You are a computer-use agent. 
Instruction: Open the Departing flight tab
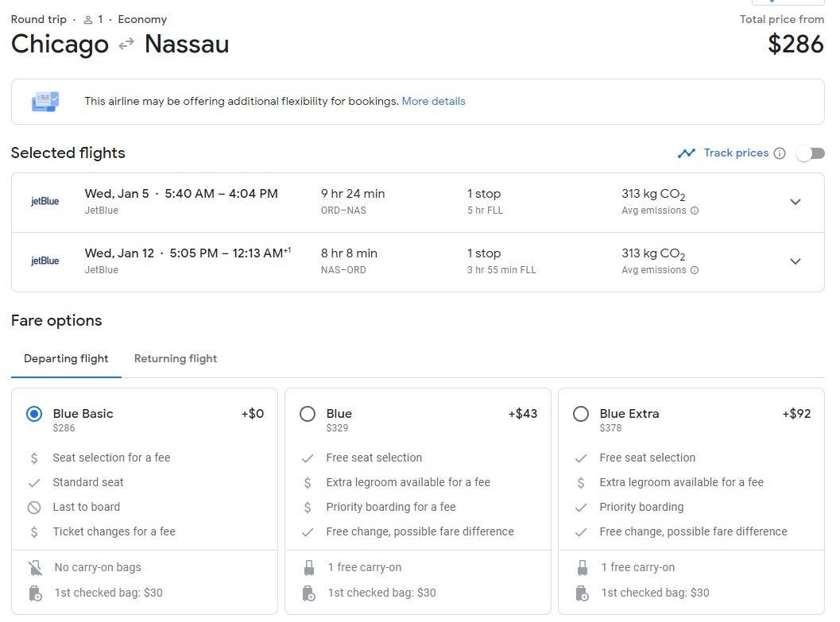click(66, 359)
